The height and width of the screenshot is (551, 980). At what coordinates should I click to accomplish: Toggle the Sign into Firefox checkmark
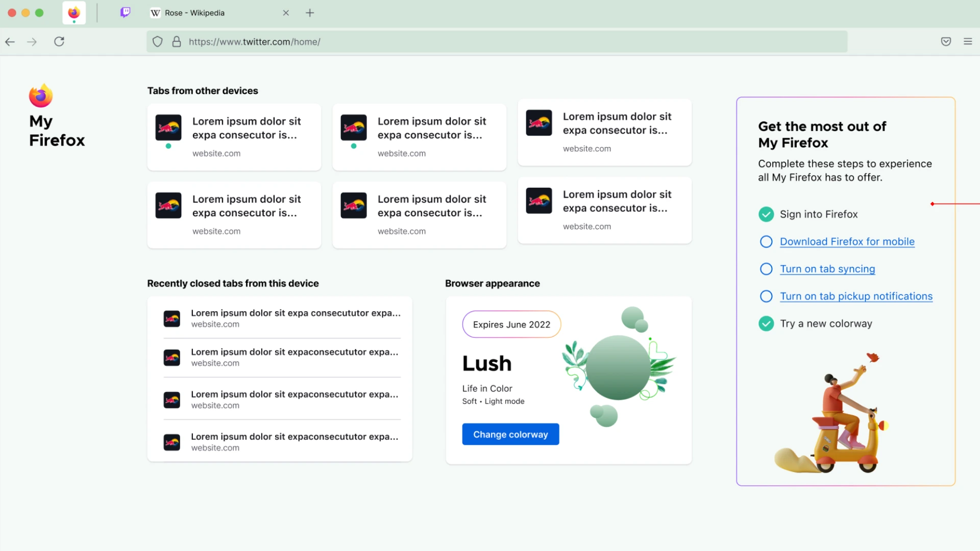(x=766, y=214)
